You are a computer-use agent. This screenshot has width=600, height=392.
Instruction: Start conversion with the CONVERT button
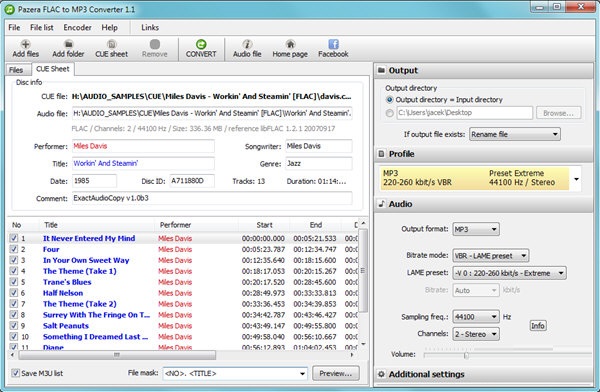[x=201, y=49]
